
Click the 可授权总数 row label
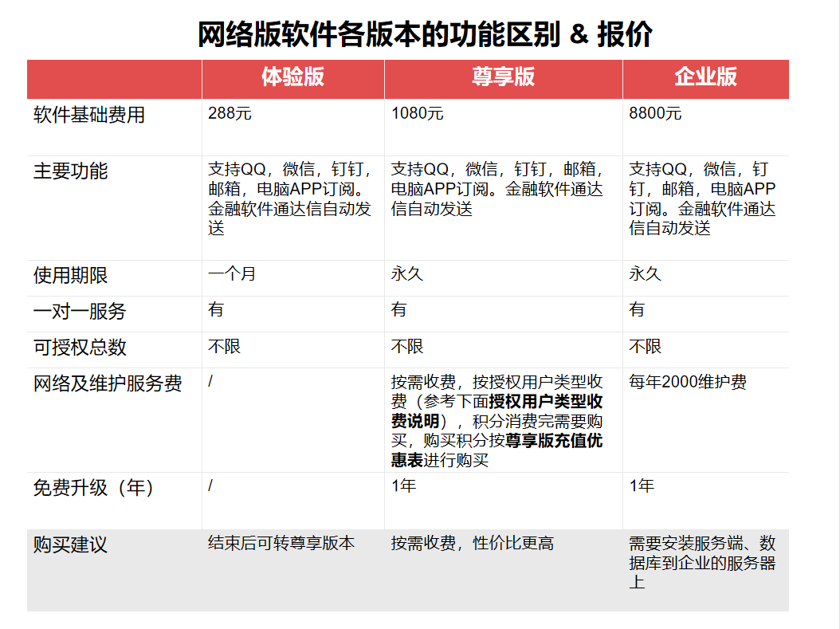pyautogui.click(x=80, y=348)
